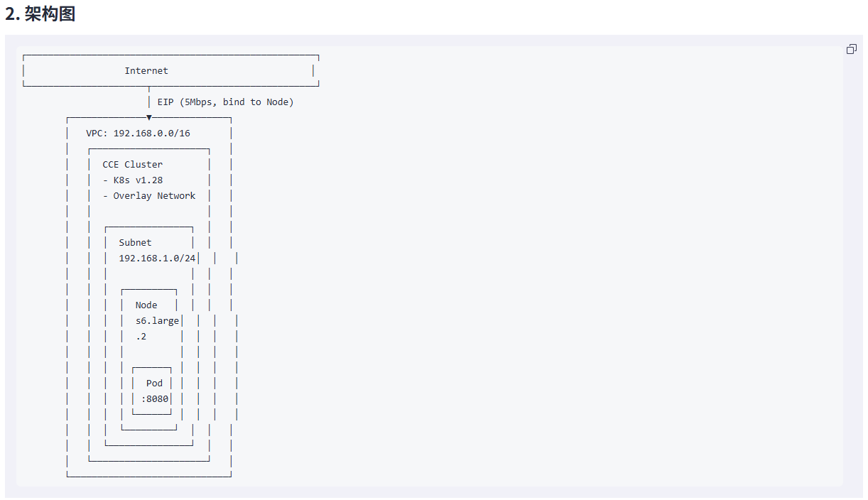Click the Node label
Image resolution: width=868 pixels, height=500 pixels.
pos(146,305)
